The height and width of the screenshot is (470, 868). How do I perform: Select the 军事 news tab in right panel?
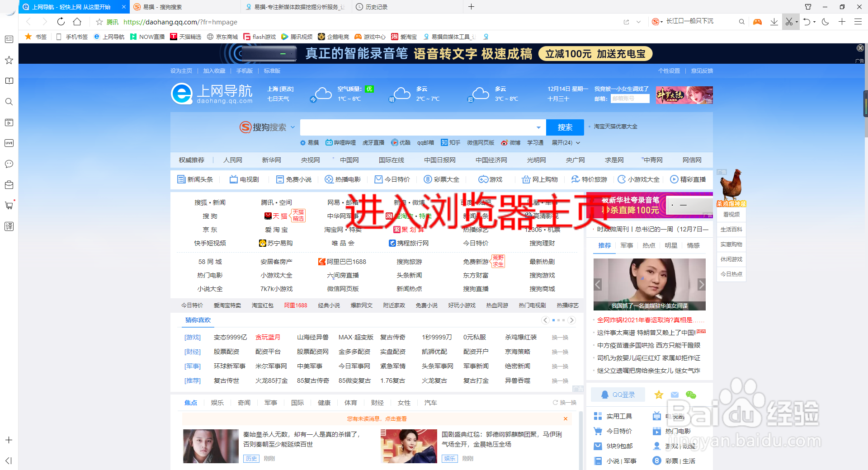627,245
